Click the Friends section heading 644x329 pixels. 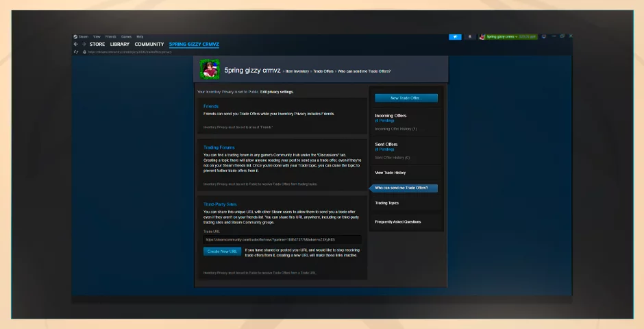click(x=211, y=106)
